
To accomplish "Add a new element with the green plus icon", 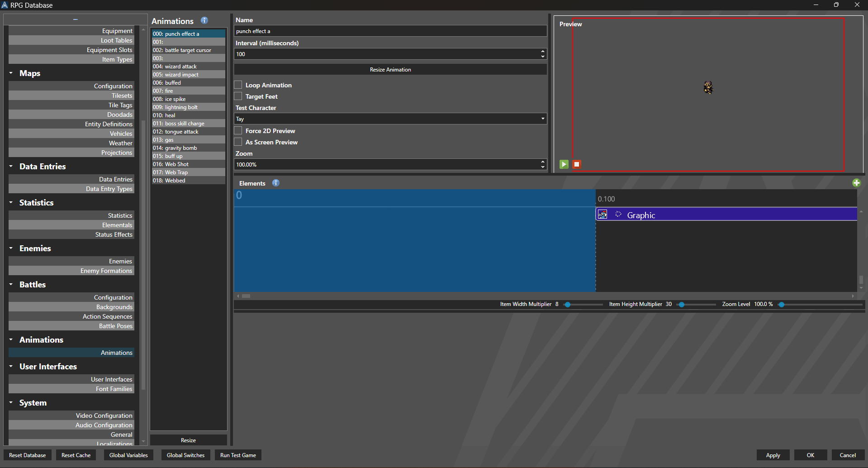I will coord(856,182).
